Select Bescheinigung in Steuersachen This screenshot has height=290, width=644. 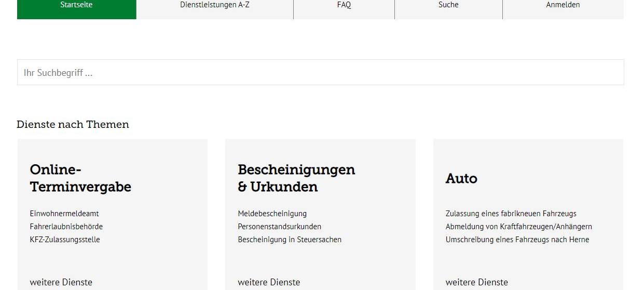click(290, 240)
